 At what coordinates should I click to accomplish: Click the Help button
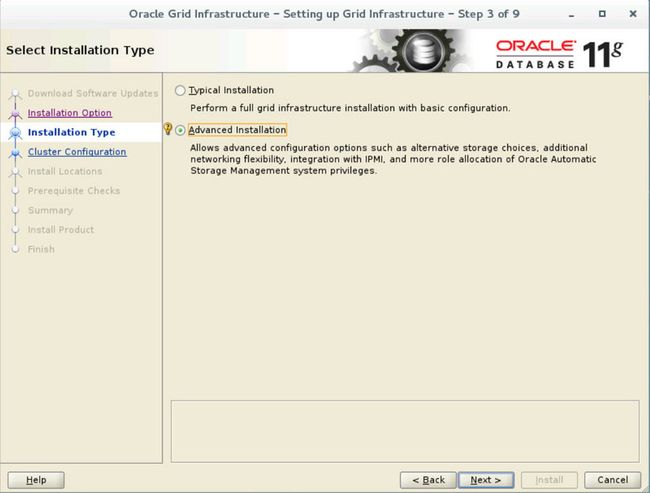(36, 480)
